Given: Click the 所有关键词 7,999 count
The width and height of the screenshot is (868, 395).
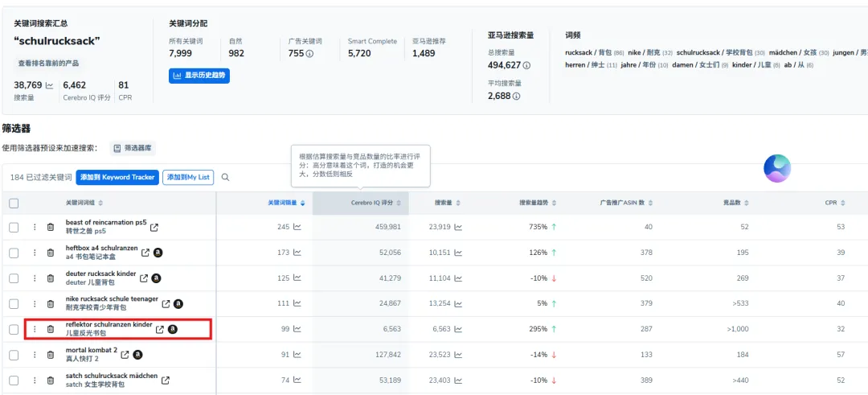Looking at the screenshot, I should click(181, 54).
